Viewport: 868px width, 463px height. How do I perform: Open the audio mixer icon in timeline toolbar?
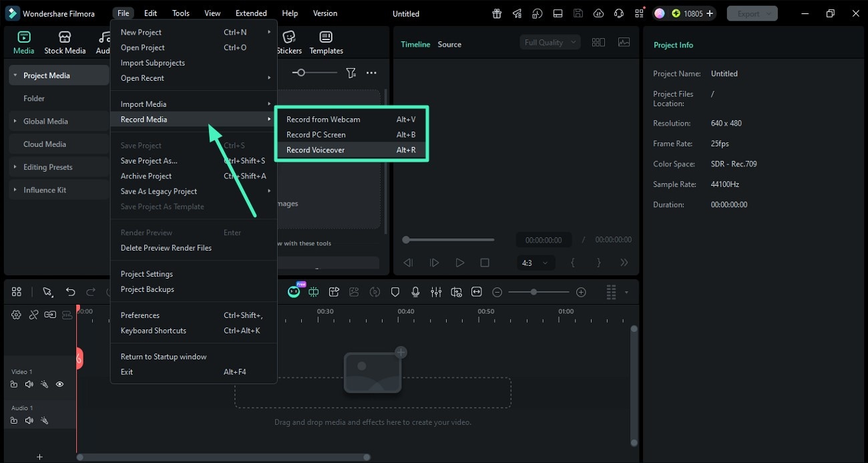click(436, 292)
